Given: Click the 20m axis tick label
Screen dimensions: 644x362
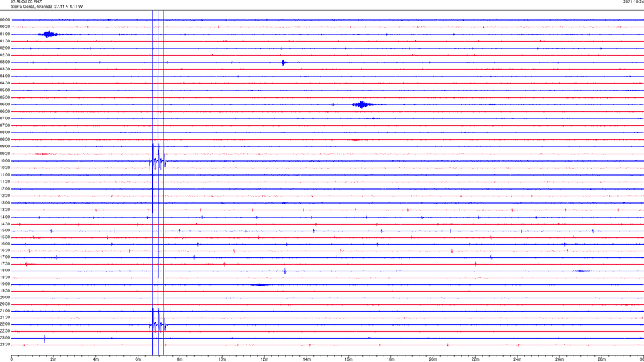Looking at the screenshot, I should click(433, 359).
